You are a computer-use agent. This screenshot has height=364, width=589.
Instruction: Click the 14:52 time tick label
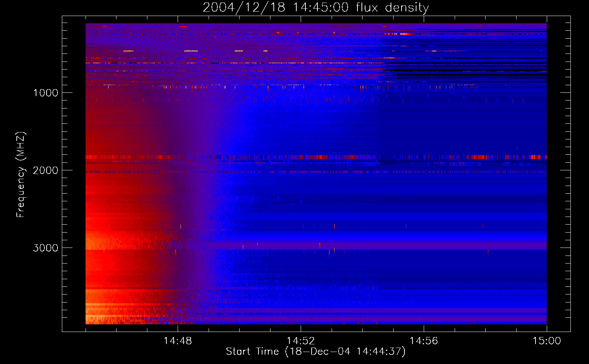point(301,341)
